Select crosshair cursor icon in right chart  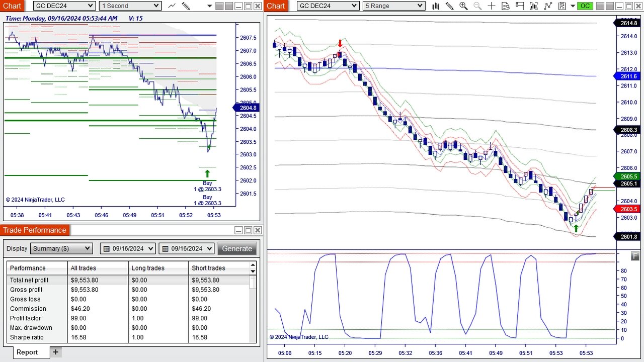coord(492,6)
